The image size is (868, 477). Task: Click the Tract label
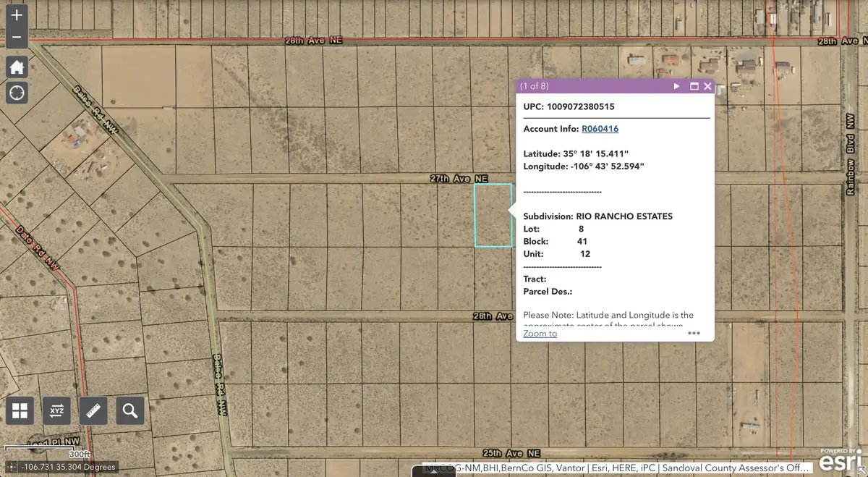coord(535,279)
